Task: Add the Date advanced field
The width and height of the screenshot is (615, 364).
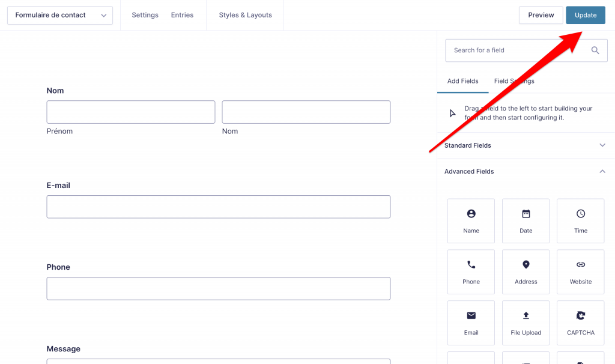Action: pyautogui.click(x=526, y=221)
